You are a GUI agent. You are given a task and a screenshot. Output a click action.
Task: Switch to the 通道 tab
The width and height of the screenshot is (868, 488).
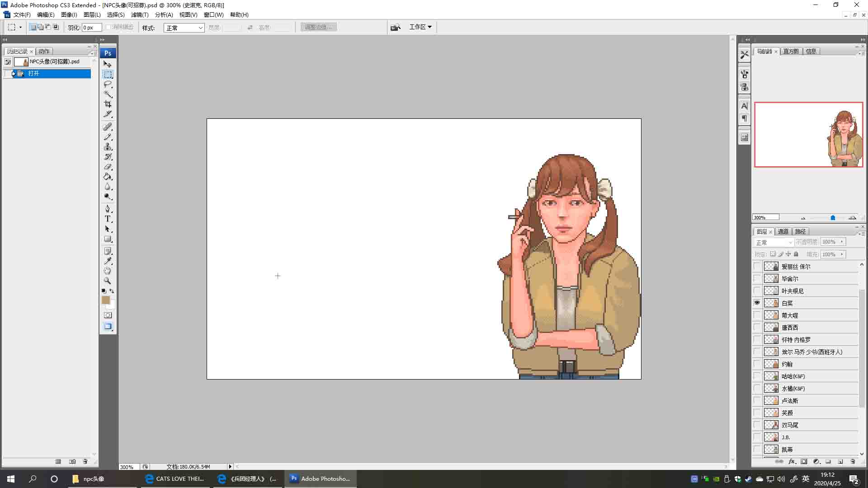[x=783, y=231]
